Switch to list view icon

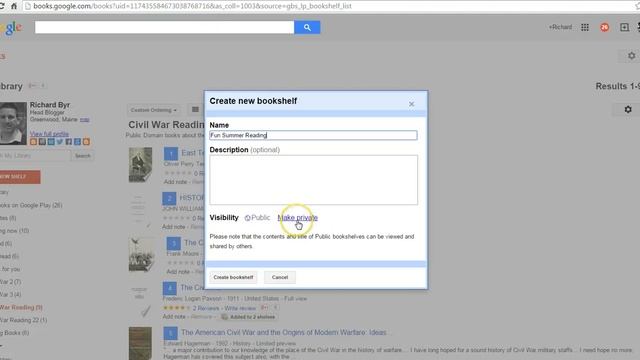pyautogui.click(x=195, y=109)
